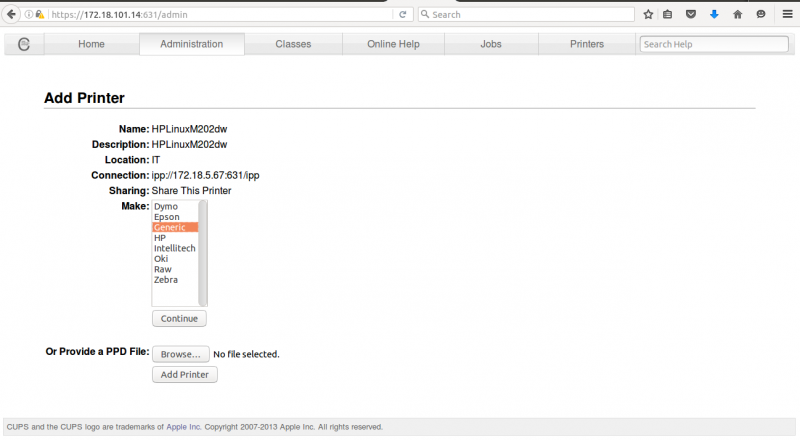Click the CUPS logo icon

[23, 44]
